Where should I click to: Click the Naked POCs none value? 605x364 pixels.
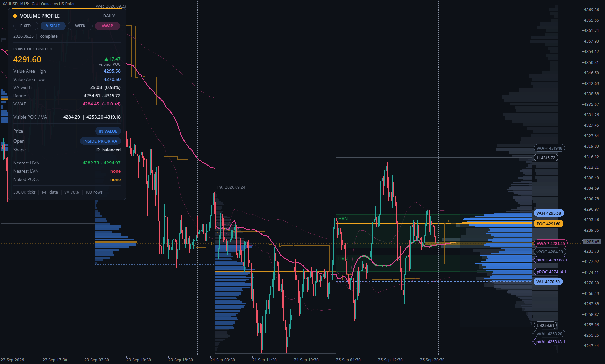click(x=115, y=180)
